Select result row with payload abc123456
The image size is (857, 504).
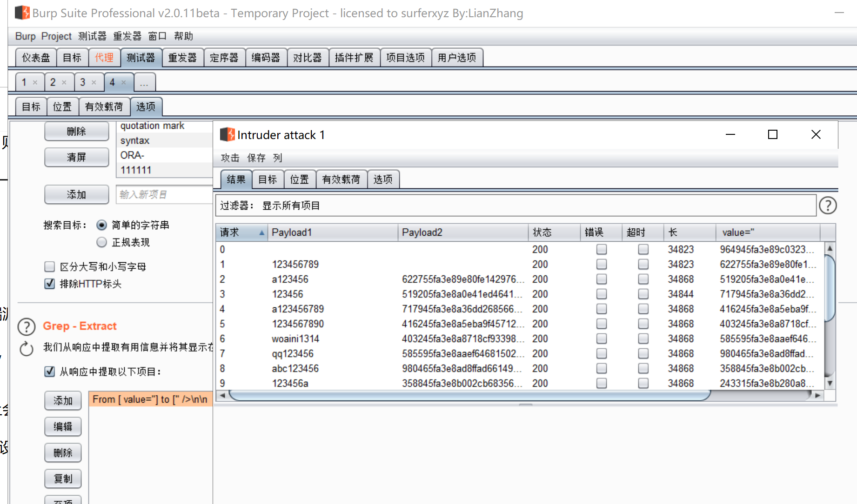click(520, 369)
